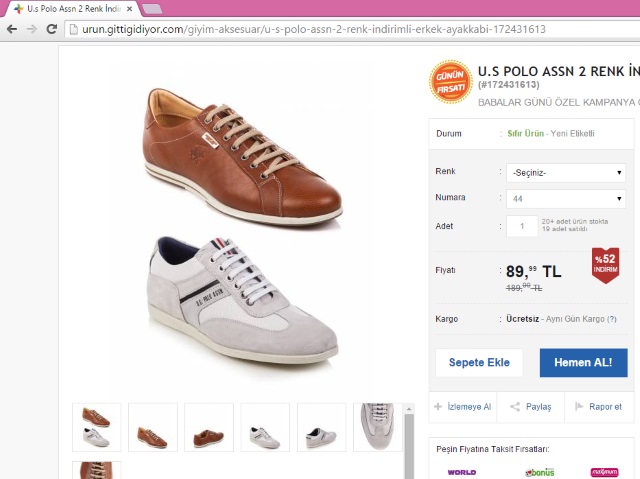Select thumbnail showing both brown and grey shoes
Screen dimensions: 640x479
pyautogui.click(x=96, y=427)
